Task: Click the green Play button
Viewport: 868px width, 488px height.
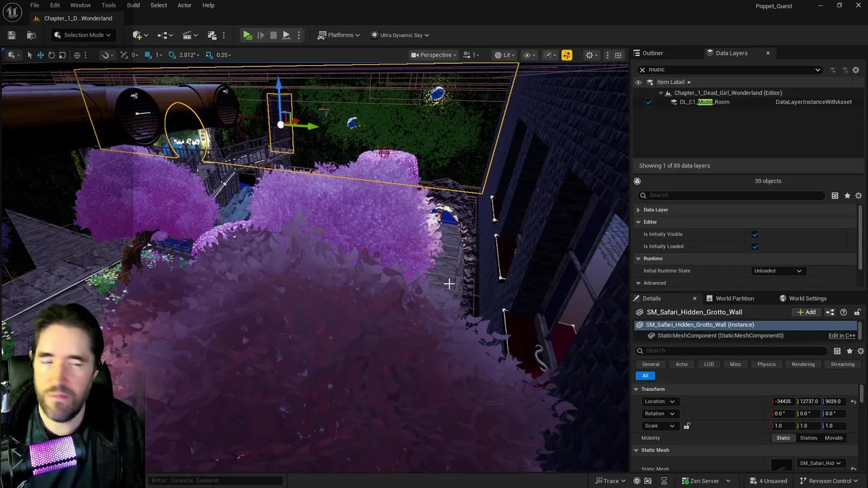Action: pos(248,35)
